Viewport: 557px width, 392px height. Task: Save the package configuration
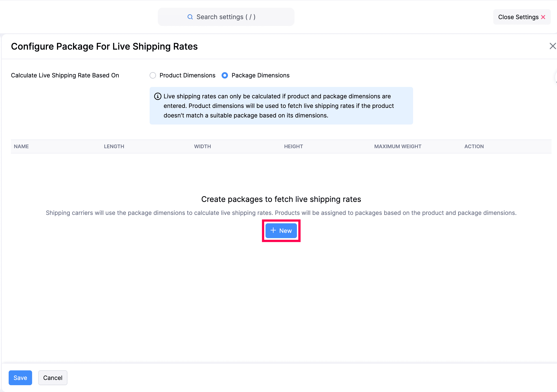pos(20,378)
